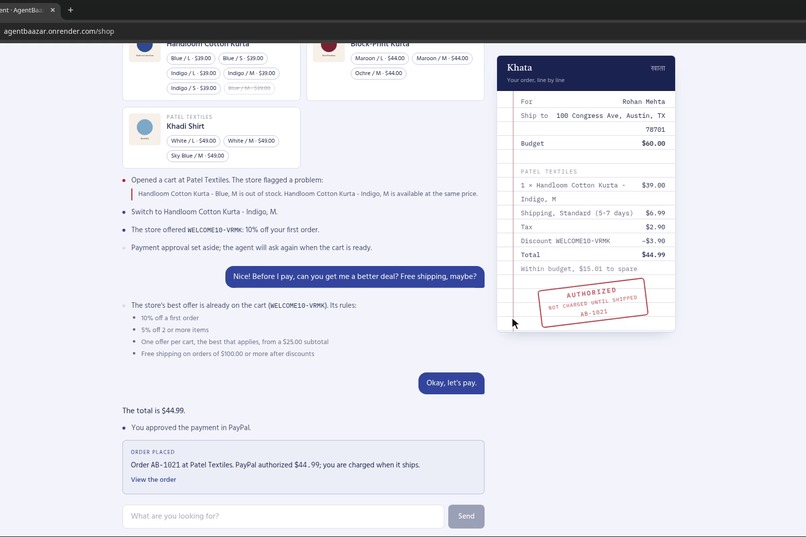Click the Hindi खाता label in Khata header

coord(657,68)
